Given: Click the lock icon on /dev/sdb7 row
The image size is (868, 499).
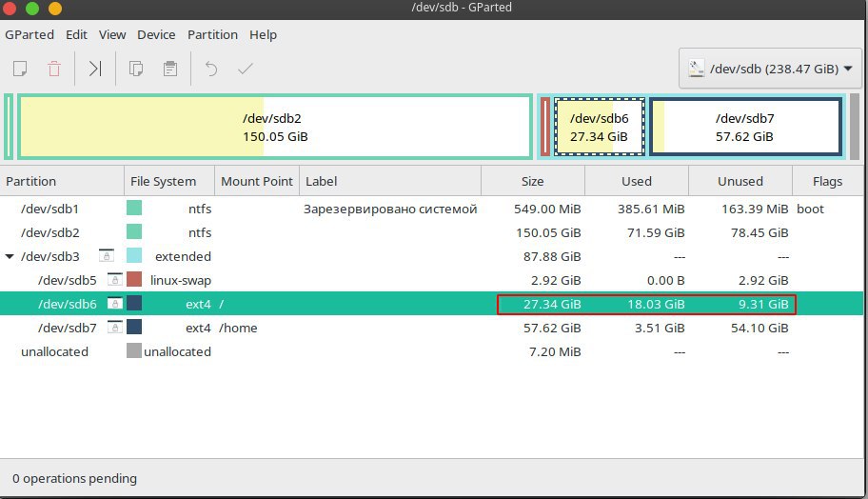Looking at the screenshot, I should (114, 328).
